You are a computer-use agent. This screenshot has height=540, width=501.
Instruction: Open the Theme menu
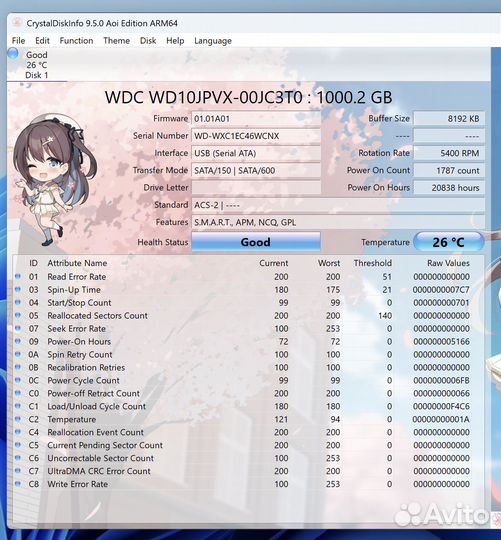click(116, 41)
